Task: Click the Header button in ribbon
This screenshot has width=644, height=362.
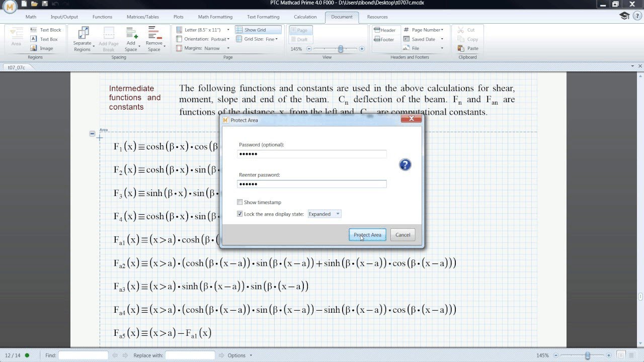Action: tap(385, 30)
